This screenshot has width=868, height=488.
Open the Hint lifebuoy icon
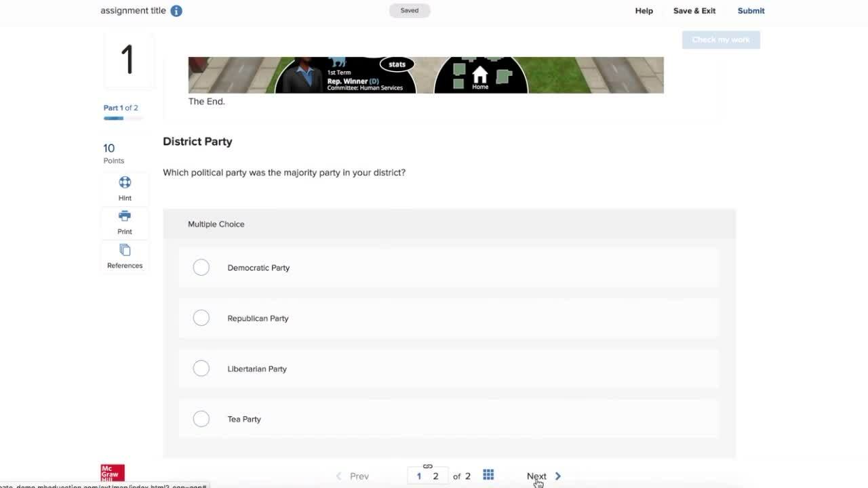[x=125, y=182]
